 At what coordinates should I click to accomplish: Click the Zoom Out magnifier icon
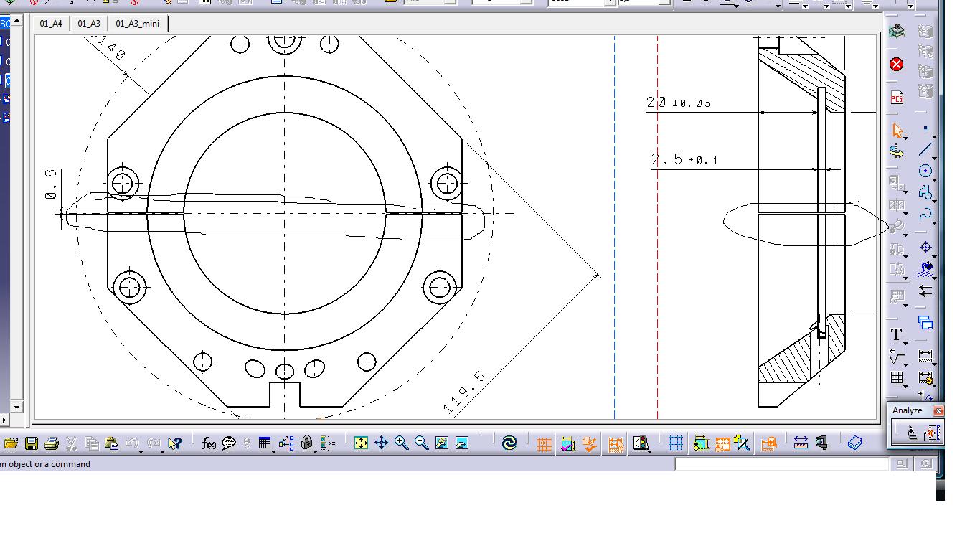pyautogui.click(x=421, y=443)
